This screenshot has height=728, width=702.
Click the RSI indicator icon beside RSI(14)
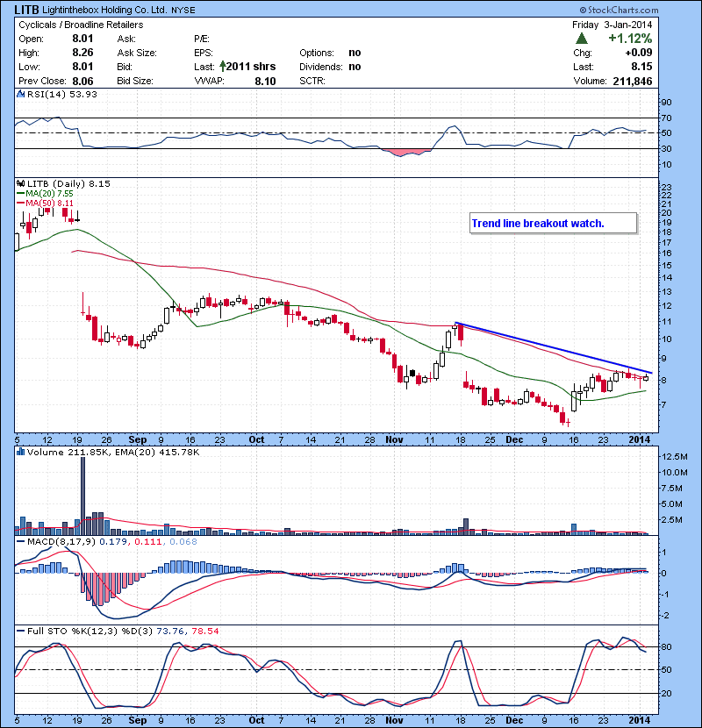click(20, 94)
